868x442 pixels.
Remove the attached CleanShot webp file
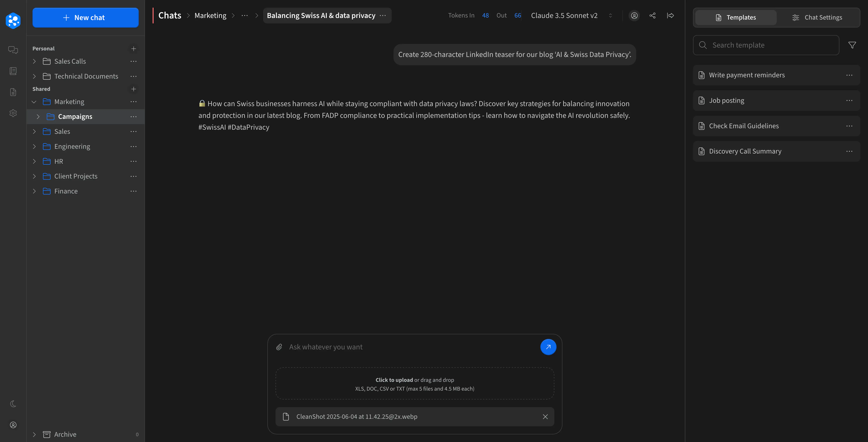pos(545,417)
